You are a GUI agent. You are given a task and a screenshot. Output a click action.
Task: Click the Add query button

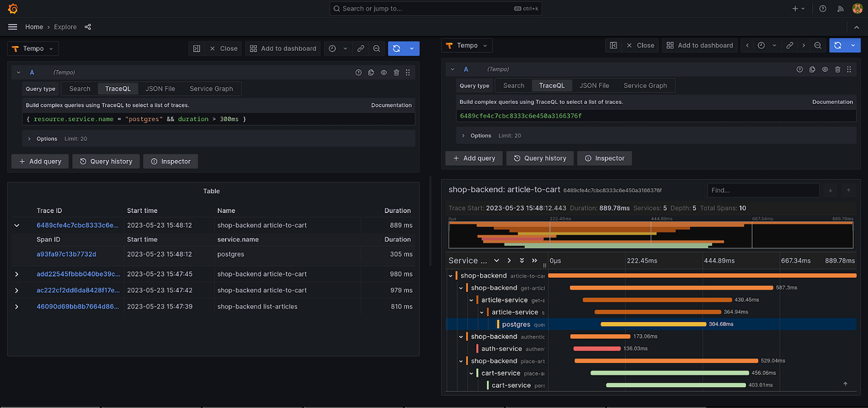tap(40, 161)
